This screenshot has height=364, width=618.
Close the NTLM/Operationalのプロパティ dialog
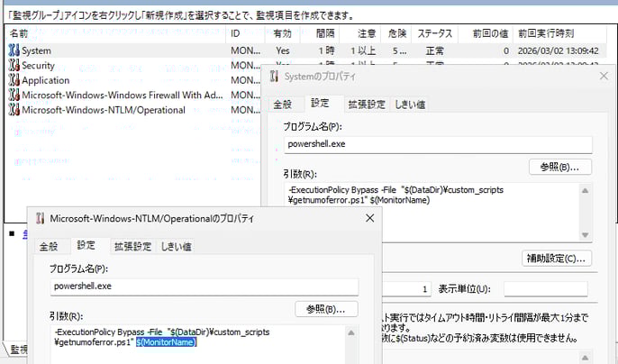point(369,218)
